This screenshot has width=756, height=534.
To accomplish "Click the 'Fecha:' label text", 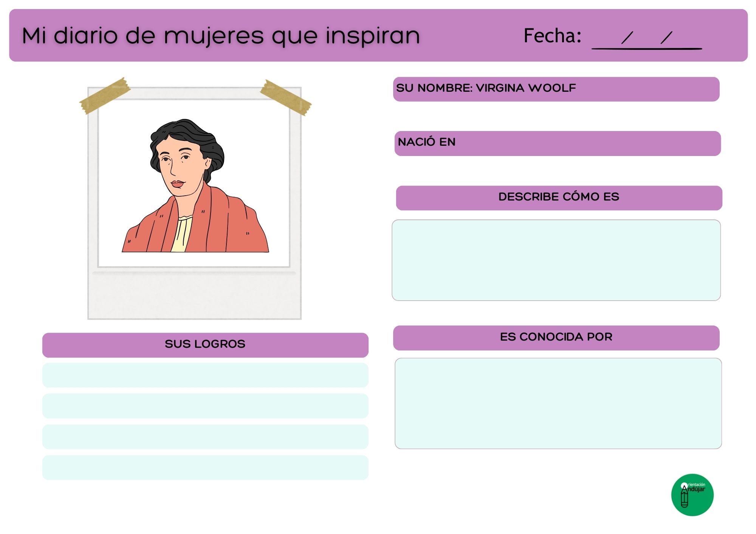I will tap(552, 36).
